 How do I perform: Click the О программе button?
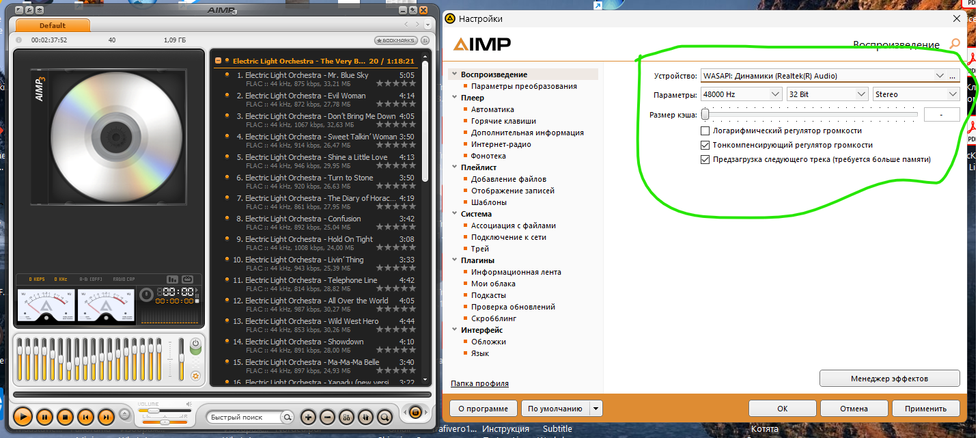click(483, 409)
